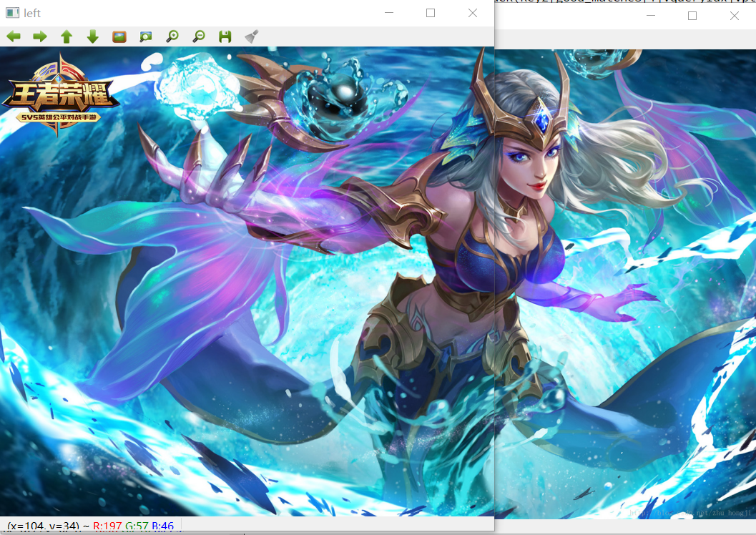Click the 'left' window title text
Screen dimensions: 756x535
32,14
